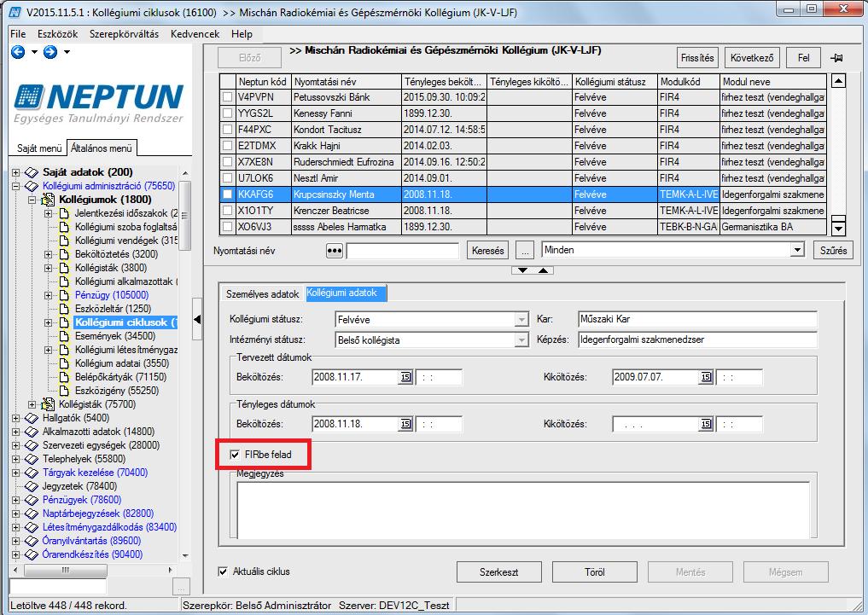Image resolution: width=868 pixels, height=615 pixels.
Task: Click the pin icon next to Fel
Action: pos(836,57)
